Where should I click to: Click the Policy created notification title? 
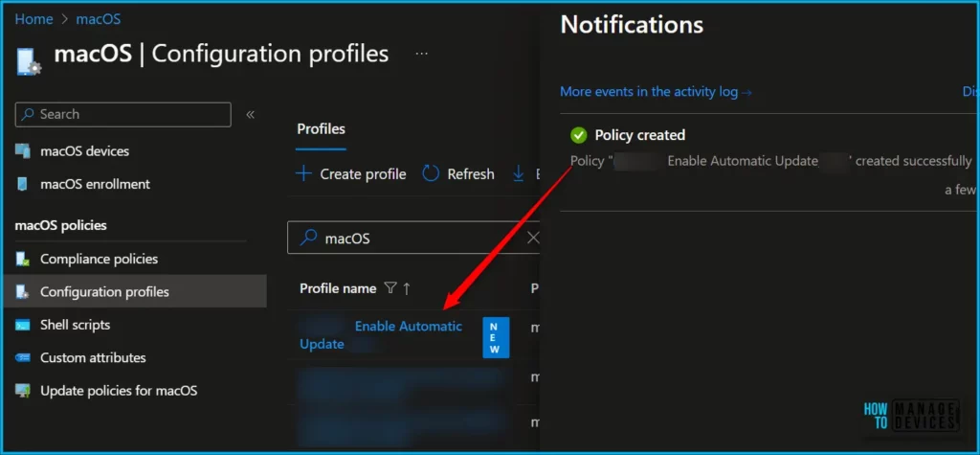[640, 134]
